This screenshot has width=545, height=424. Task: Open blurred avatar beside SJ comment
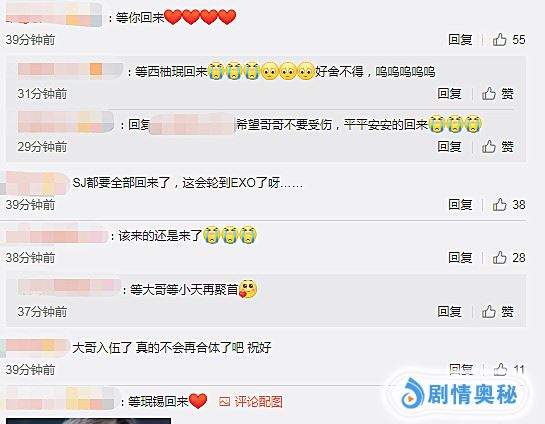click(x=35, y=183)
